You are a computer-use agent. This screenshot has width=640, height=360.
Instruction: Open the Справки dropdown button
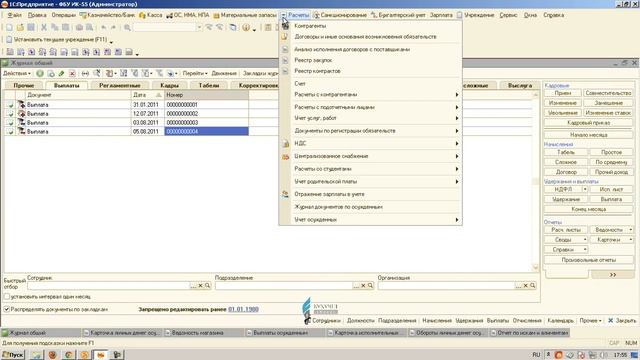pyautogui.click(x=566, y=249)
